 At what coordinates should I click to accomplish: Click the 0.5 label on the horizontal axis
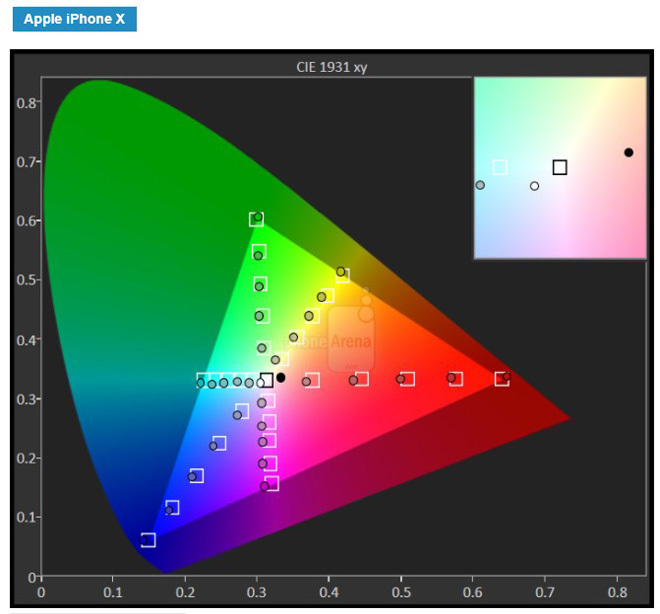click(400, 592)
